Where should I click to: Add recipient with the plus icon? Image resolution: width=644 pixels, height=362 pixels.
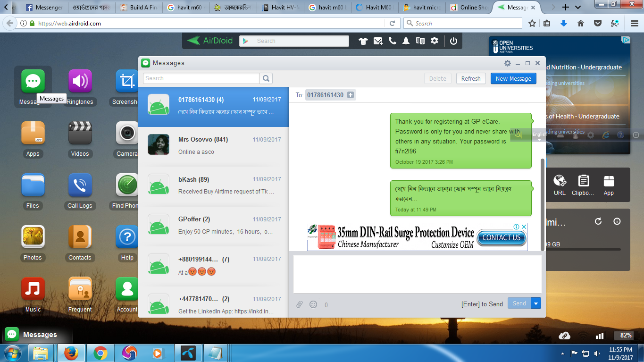click(x=351, y=95)
